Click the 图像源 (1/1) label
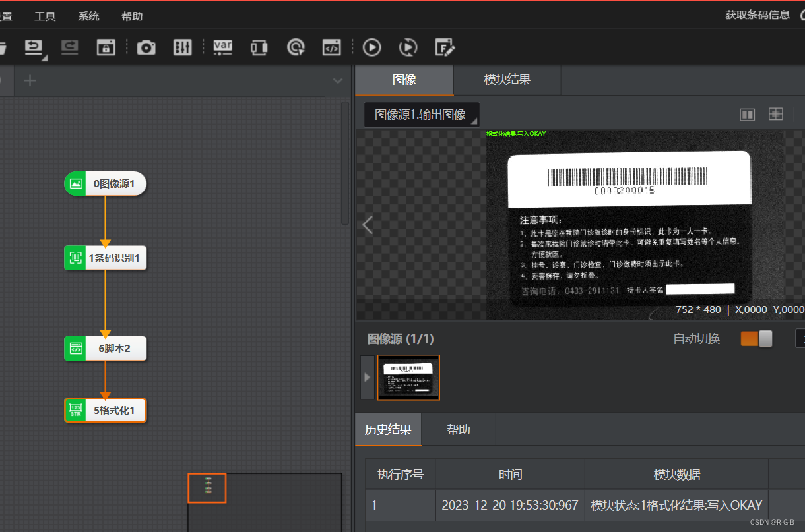The width and height of the screenshot is (805, 532). [401, 339]
